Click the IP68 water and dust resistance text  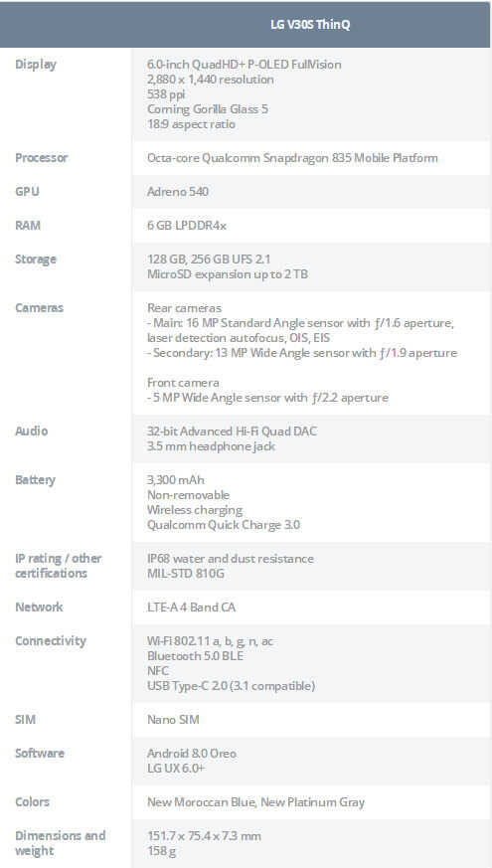tap(231, 559)
